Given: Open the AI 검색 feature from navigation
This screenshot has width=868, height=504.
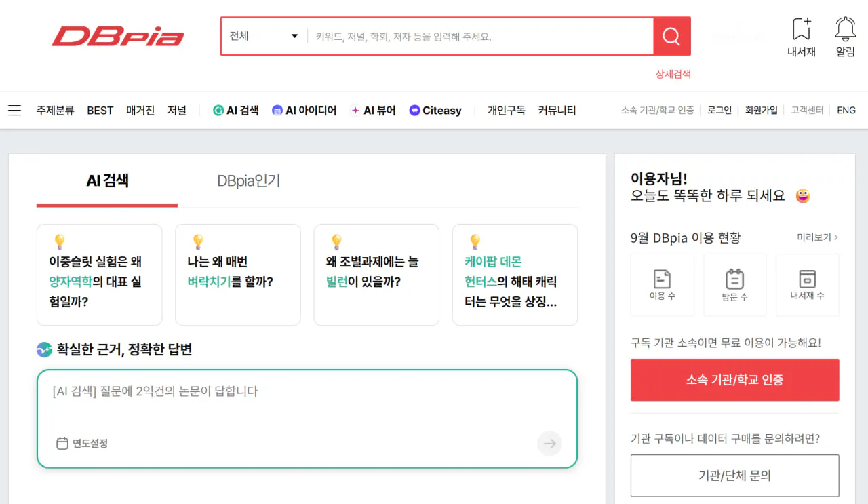Looking at the screenshot, I should click(x=235, y=110).
